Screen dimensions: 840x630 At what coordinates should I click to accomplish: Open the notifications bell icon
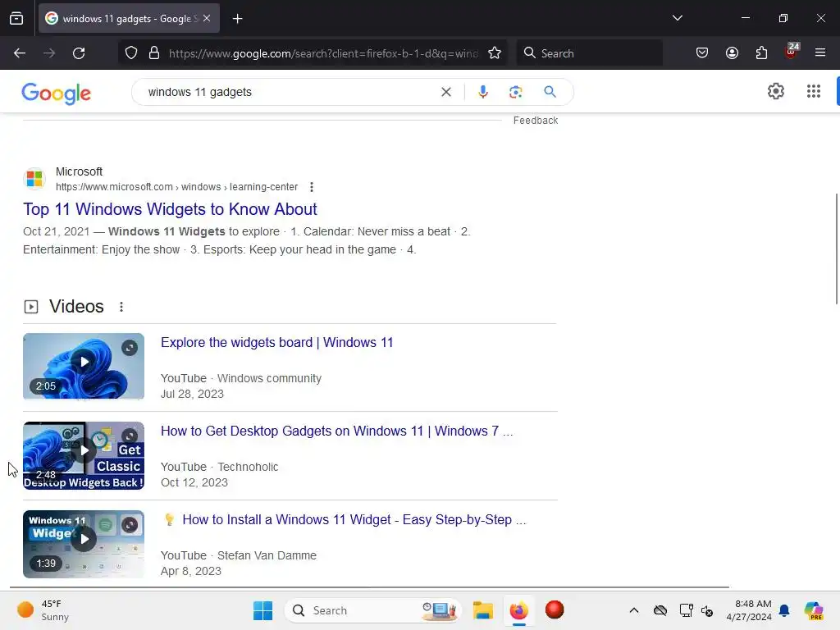coord(784,610)
